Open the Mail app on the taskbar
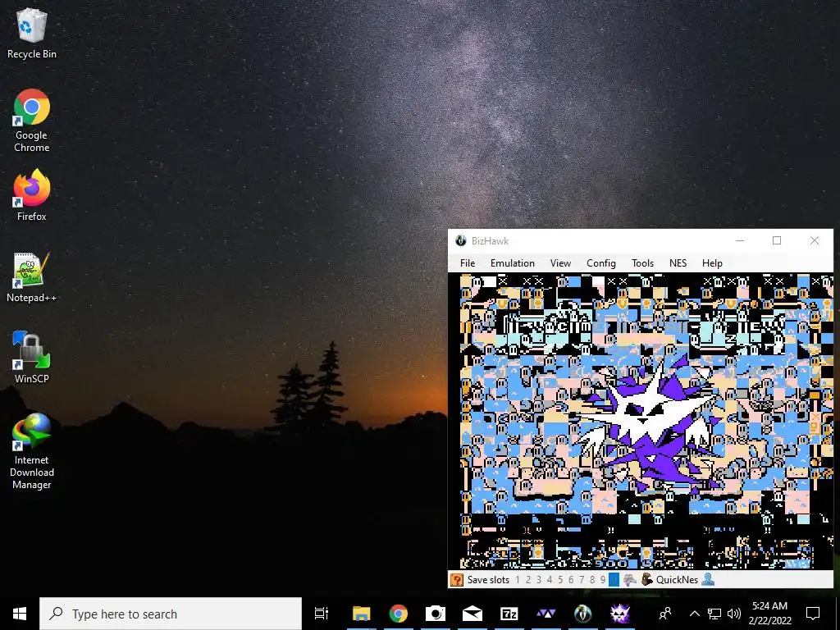840x630 pixels. pos(472,614)
